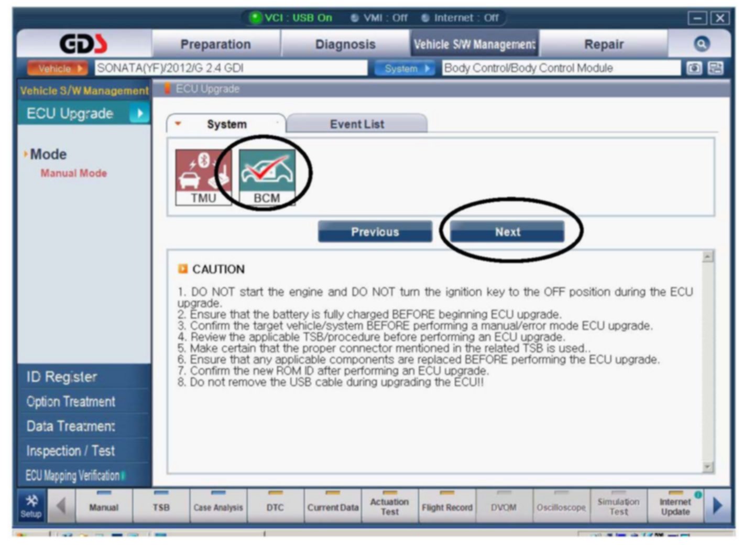Viewport: 755px width, 560px height.
Task: Open the DTC toolbar item
Action: (x=275, y=507)
